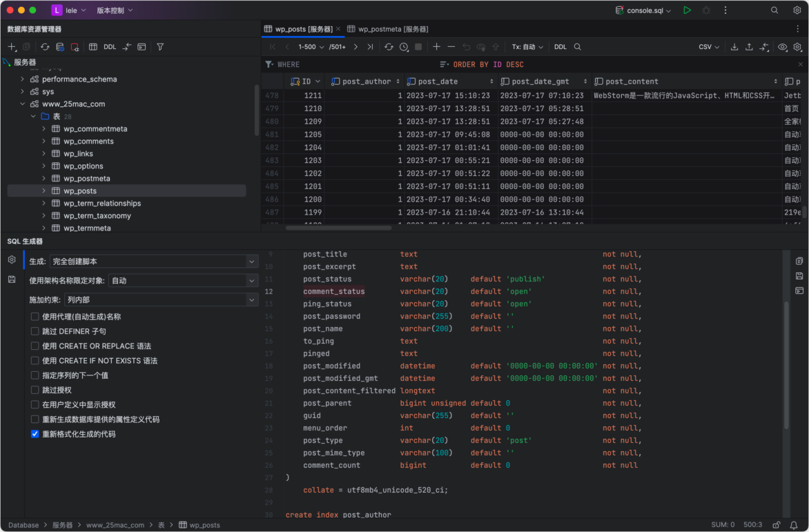Viewport: 809px width, 532px height.
Task: Enable 使用 CREATE OR REPLACE 语法
Action: pos(35,346)
